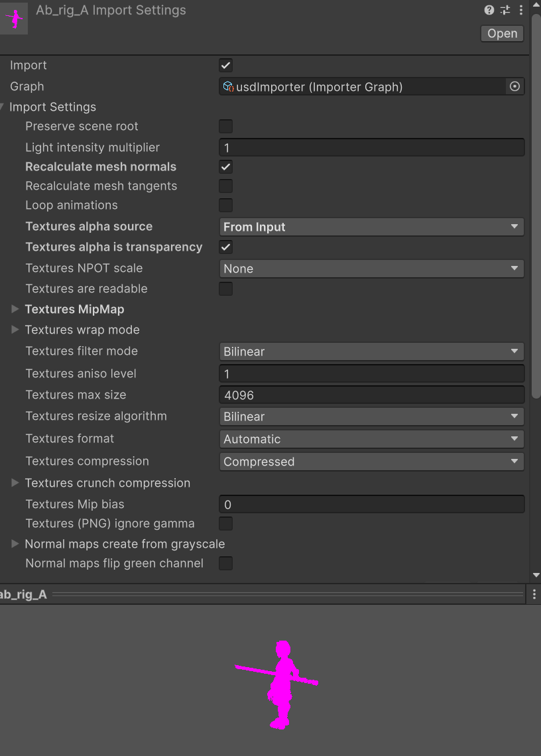This screenshot has width=541, height=756.
Task: Enable Preserve scene root checkbox
Action: pyautogui.click(x=225, y=126)
